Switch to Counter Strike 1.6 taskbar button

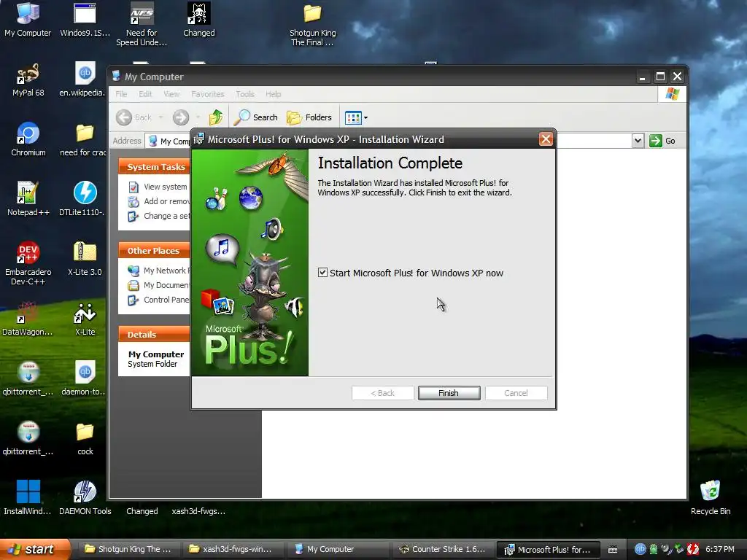[x=442, y=549]
